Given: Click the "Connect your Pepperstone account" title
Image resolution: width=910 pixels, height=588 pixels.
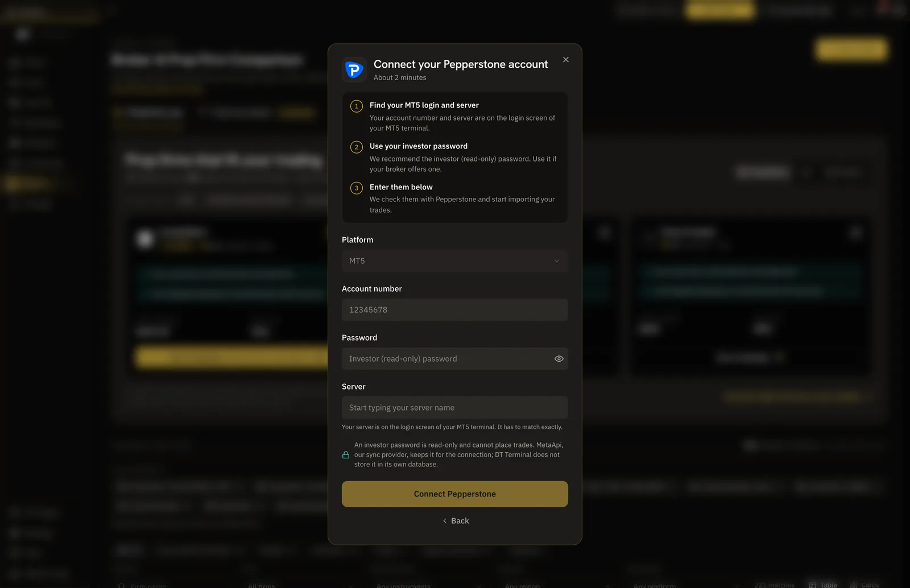Looking at the screenshot, I should [461, 64].
